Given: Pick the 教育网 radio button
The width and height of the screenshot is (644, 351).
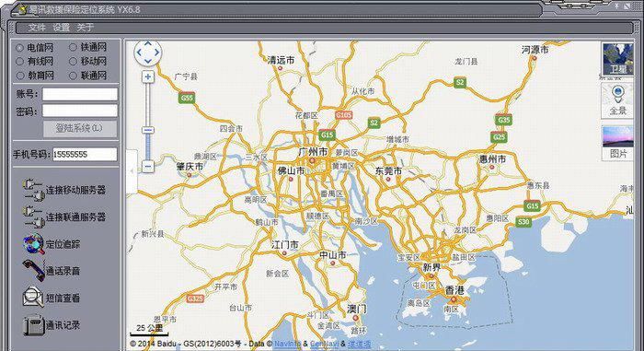Looking at the screenshot, I should pos(19,76).
